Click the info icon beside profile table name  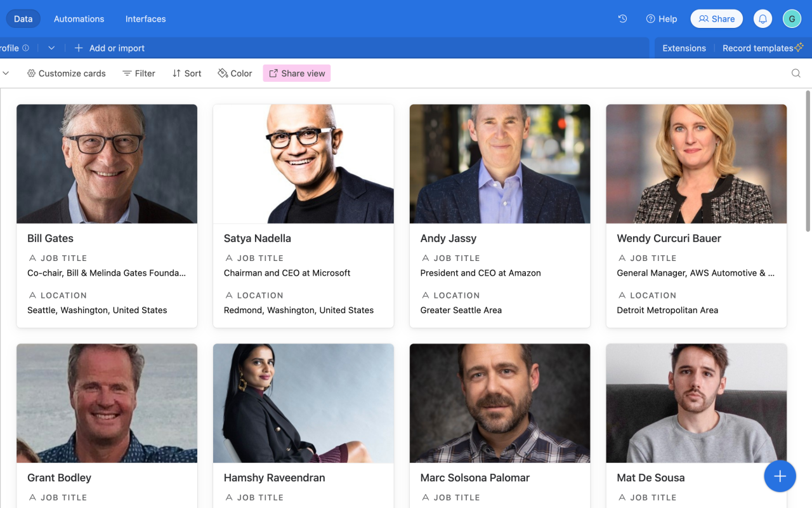point(26,48)
